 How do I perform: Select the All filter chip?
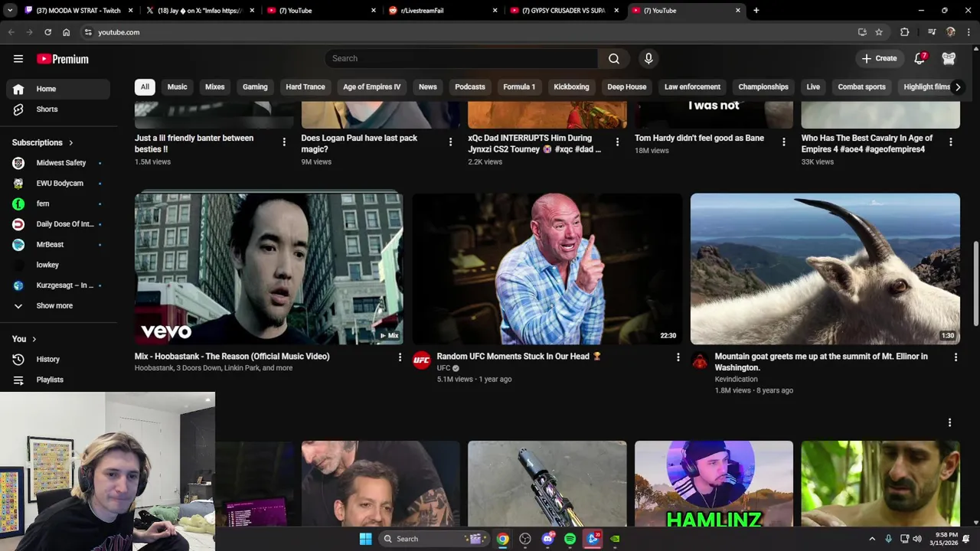[145, 87]
